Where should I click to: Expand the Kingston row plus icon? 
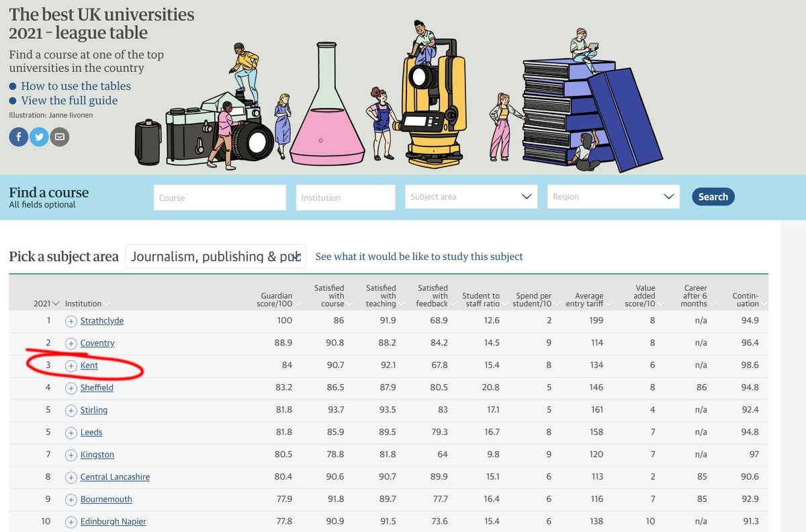[x=71, y=455]
